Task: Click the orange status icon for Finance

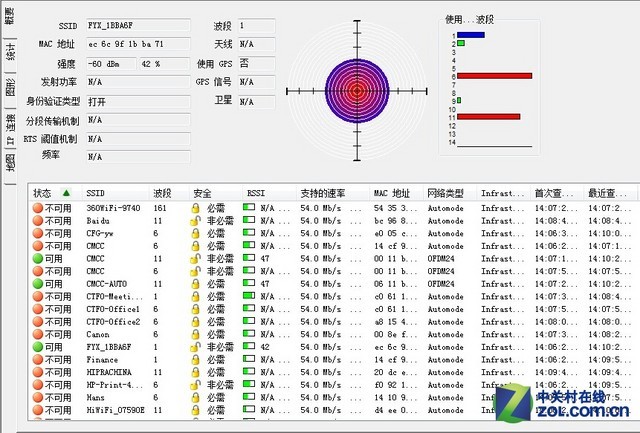Action: (38, 360)
